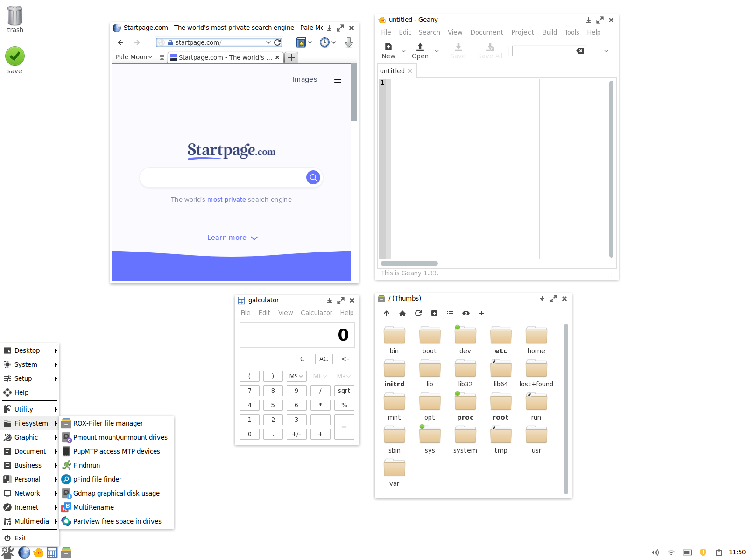Screen dimensions: 747x560
Task: Open the root folder
Action: [501, 406]
